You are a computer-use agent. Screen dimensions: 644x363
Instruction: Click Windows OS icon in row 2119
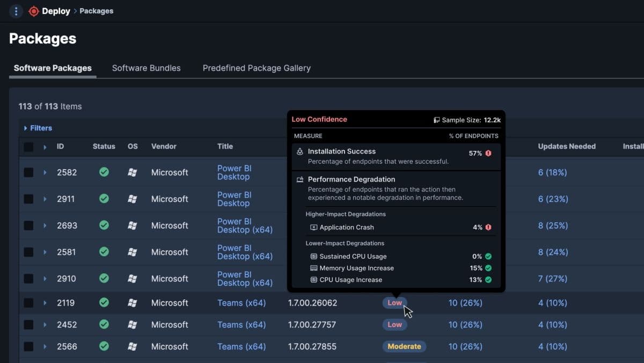click(132, 303)
